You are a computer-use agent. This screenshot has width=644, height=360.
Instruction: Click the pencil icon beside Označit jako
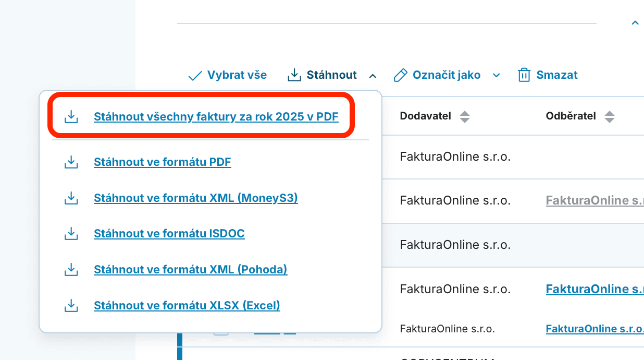pos(400,75)
